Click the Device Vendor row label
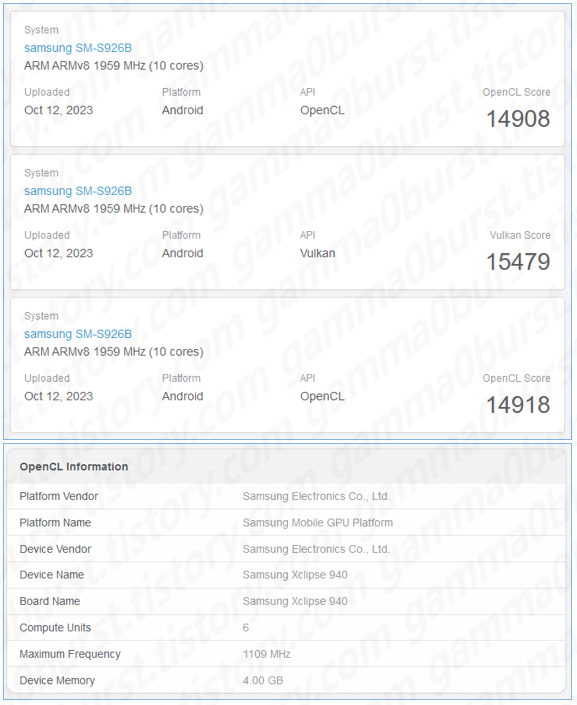 (x=55, y=549)
